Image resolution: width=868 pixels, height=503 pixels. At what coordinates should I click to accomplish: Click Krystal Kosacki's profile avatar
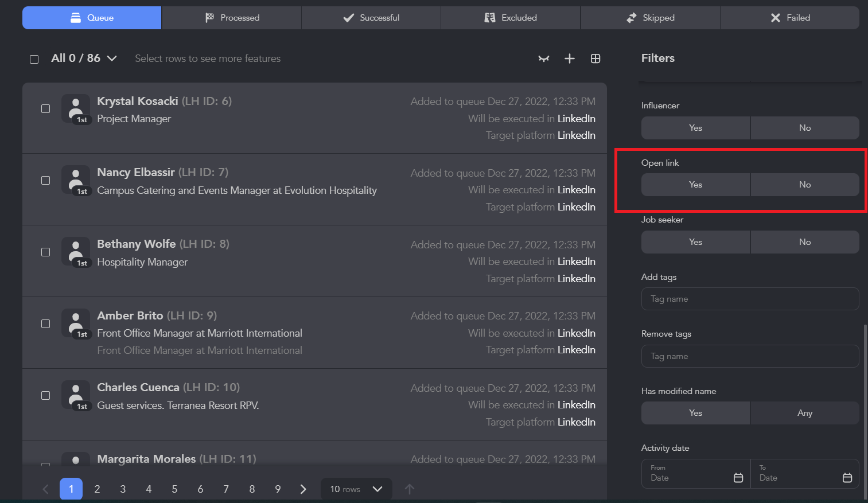[x=76, y=108]
